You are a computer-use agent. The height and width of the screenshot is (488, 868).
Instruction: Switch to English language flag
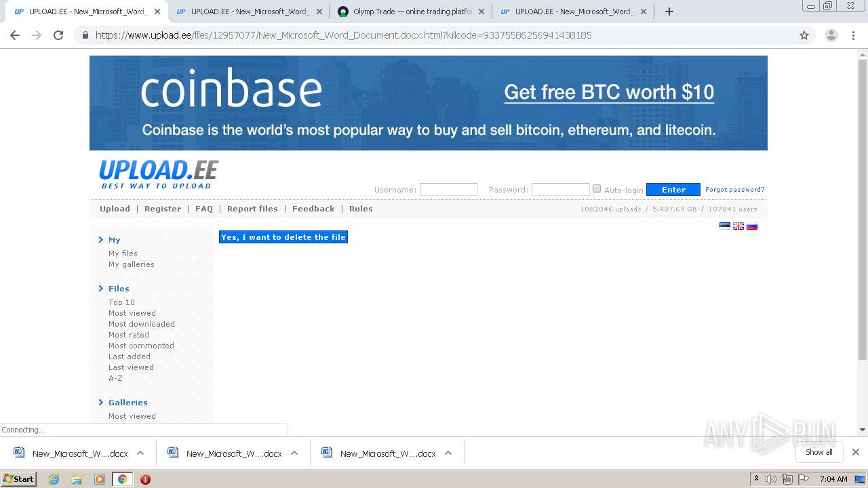pos(738,226)
